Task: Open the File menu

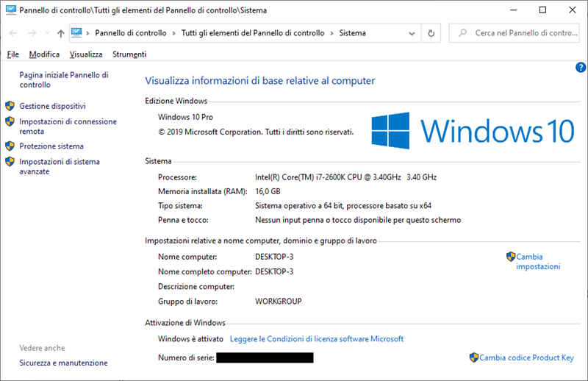Action: [x=12, y=54]
